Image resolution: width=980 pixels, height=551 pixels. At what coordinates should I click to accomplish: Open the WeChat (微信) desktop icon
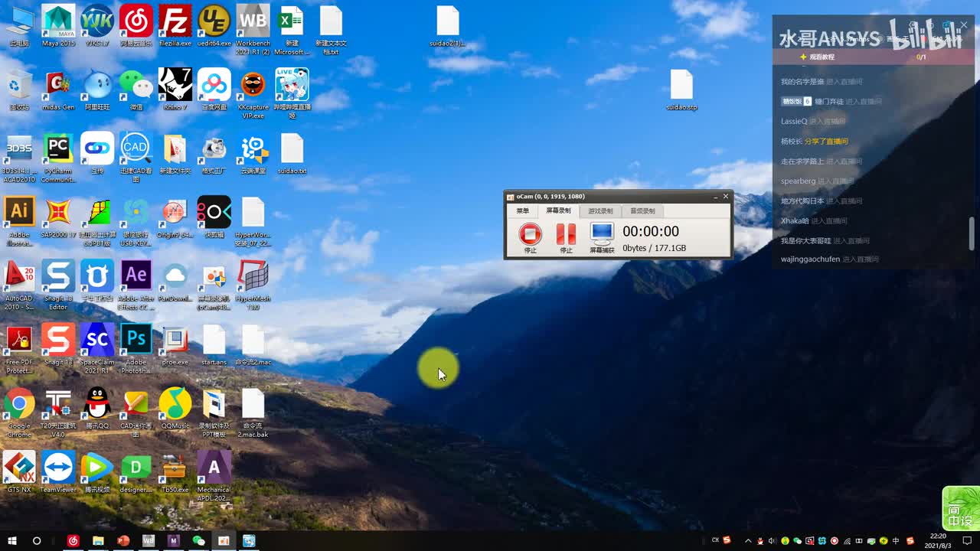136,90
